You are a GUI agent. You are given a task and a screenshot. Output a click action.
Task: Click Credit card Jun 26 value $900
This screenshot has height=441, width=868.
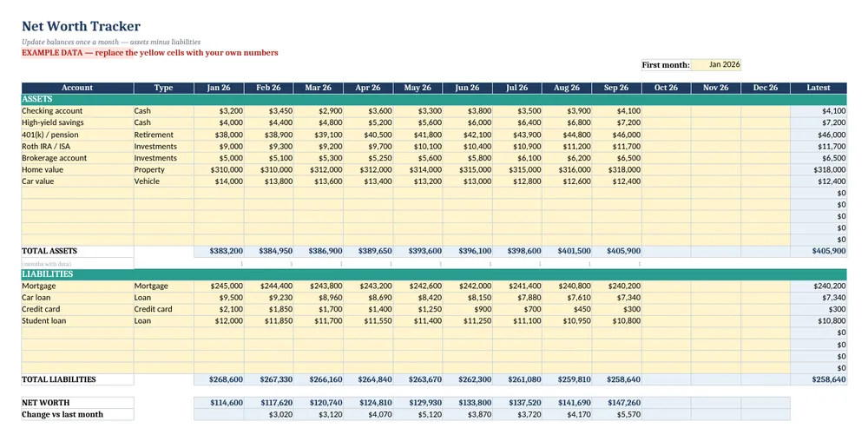coord(468,309)
